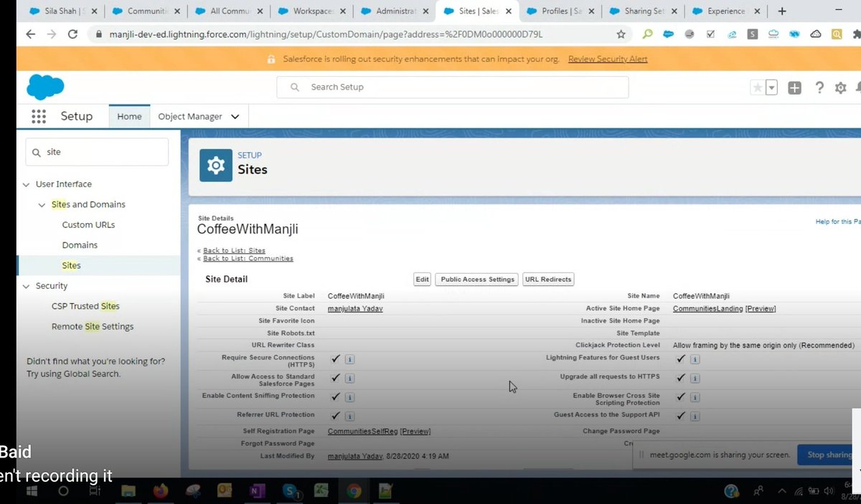Open the Object Manager dropdown chevron
The width and height of the screenshot is (861, 504).
point(235,117)
